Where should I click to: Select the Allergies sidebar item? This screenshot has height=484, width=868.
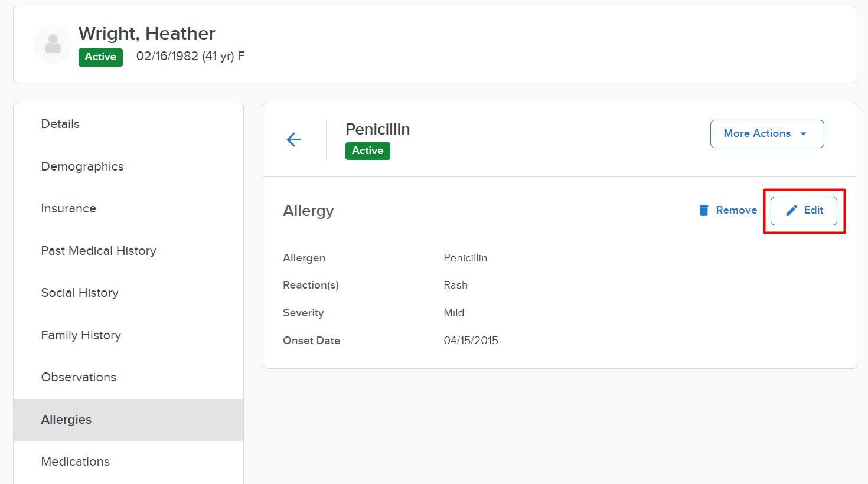(x=66, y=420)
